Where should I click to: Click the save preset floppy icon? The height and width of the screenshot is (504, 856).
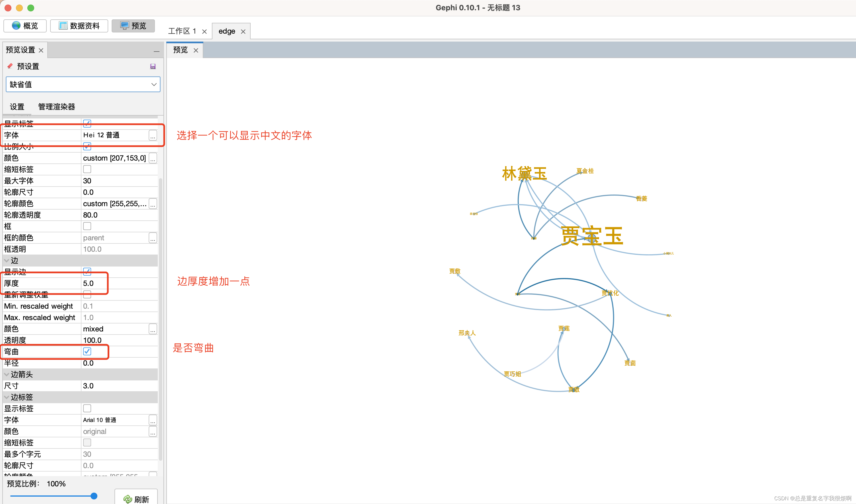153,66
